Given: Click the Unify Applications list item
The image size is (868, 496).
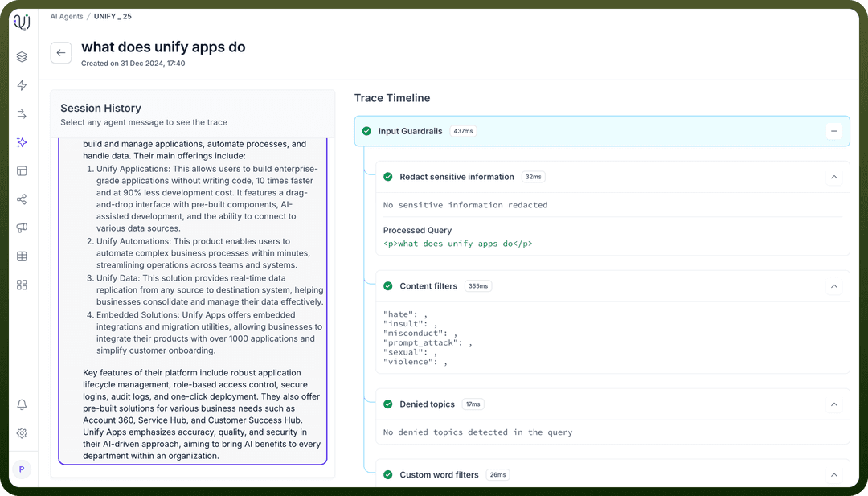Looking at the screenshot, I should point(206,199).
